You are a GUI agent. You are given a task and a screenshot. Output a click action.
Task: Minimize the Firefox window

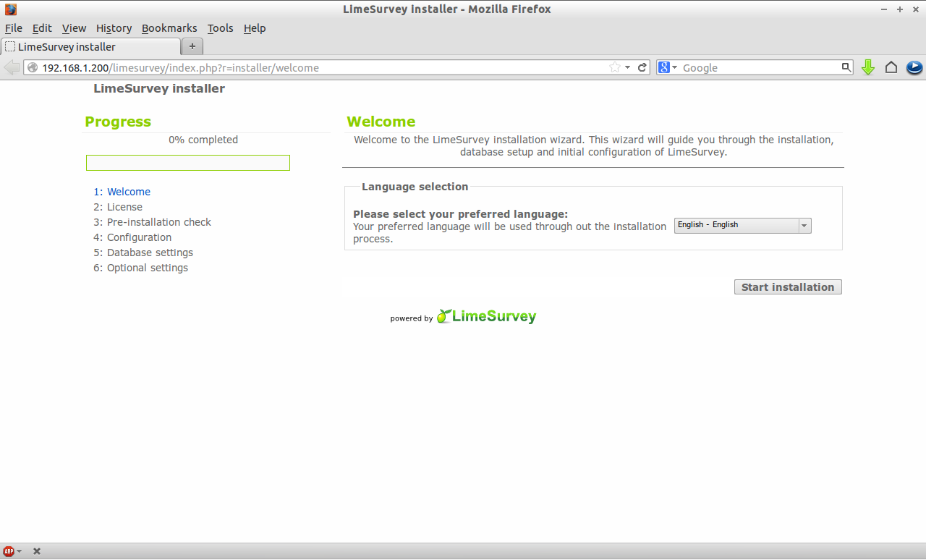pyautogui.click(x=884, y=9)
